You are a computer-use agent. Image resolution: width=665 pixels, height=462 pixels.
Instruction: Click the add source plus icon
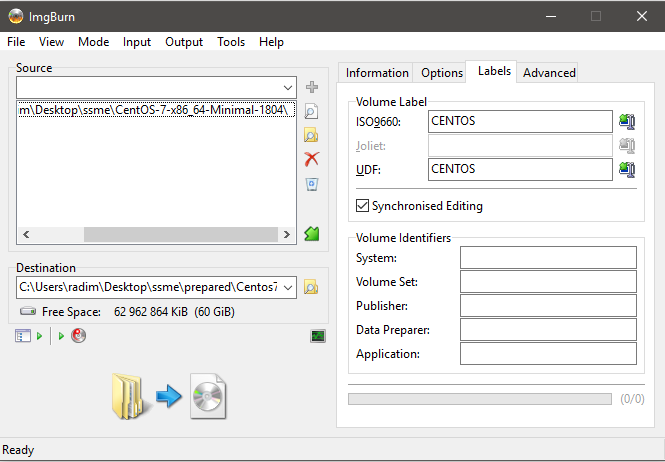[x=311, y=88]
